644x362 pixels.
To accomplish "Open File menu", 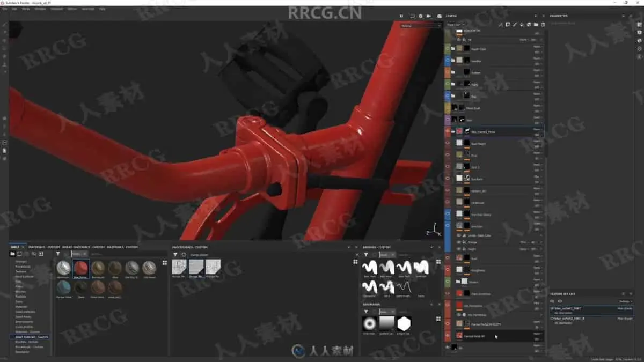I will click(5, 9).
